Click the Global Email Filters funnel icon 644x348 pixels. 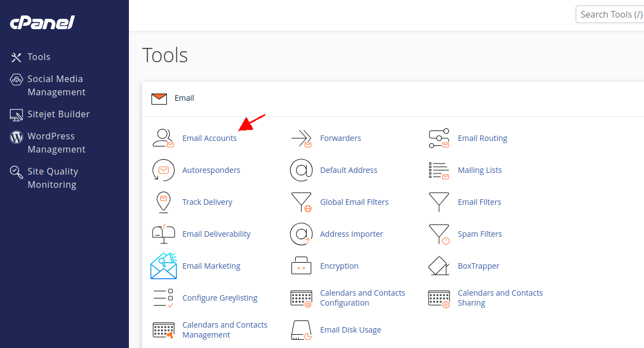[301, 202]
